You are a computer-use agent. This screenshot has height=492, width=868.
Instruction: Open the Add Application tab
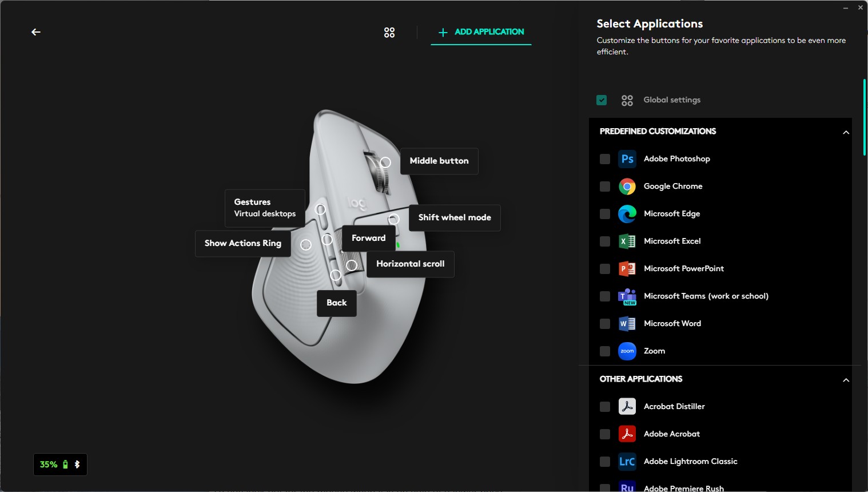click(x=481, y=32)
